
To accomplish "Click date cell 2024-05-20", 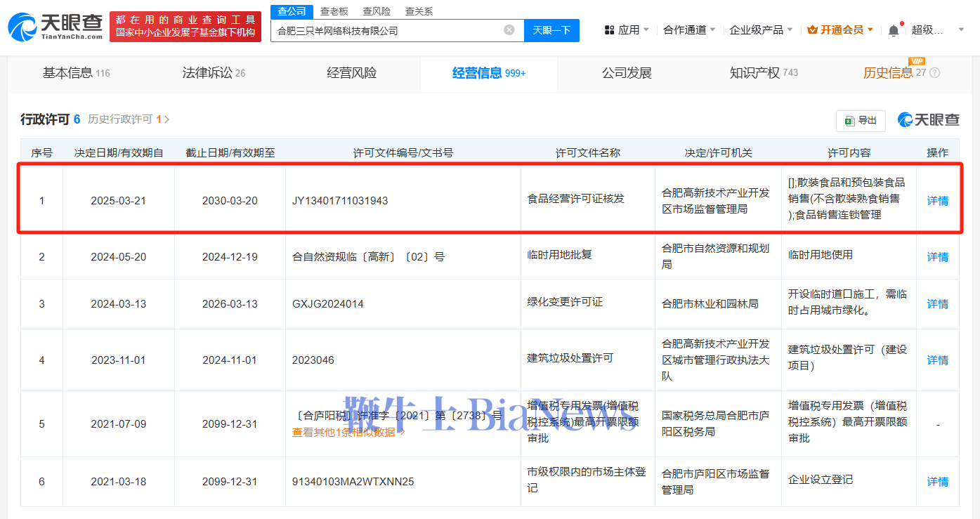I will (119, 257).
